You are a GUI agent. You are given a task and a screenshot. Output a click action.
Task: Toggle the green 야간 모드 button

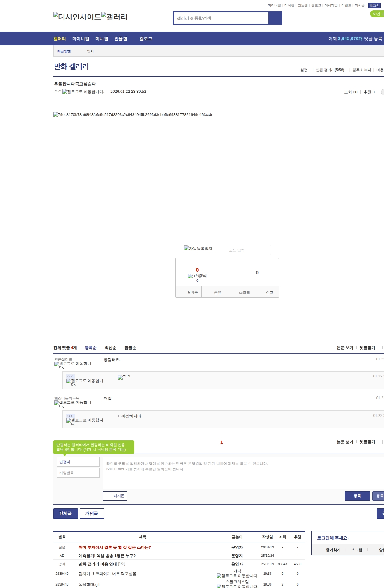pos(377,14)
